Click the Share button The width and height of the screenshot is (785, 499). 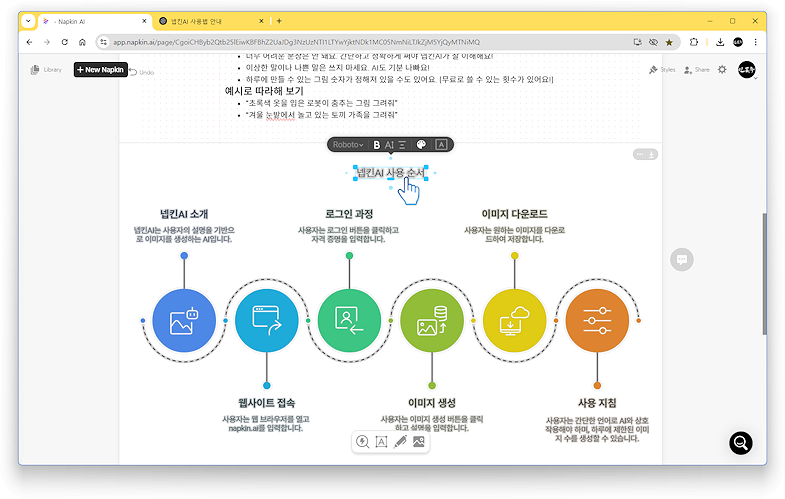point(696,70)
